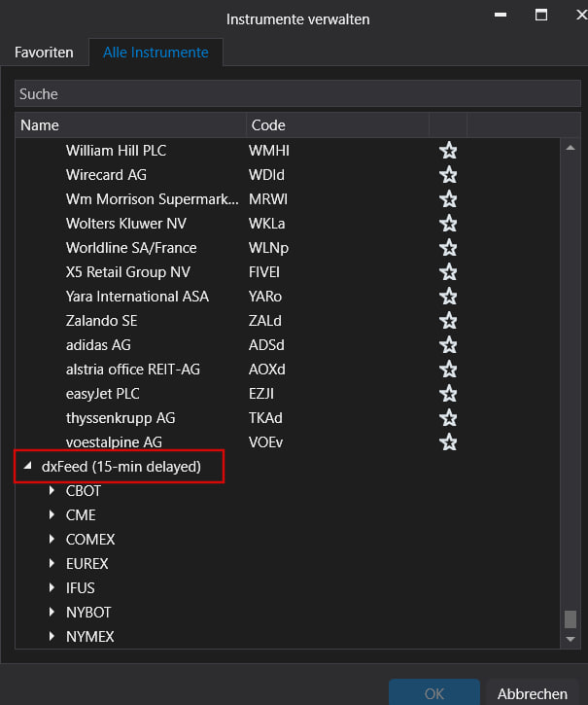The width and height of the screenshot is (588, 705).
Task: Expand the CME exchange node
Action: click(x=52, y=514)
